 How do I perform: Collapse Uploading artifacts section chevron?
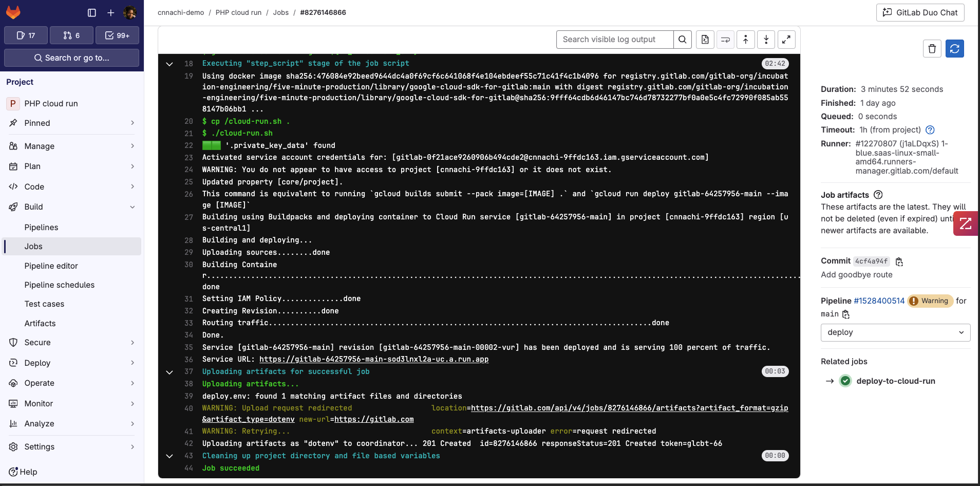[169, 372]
